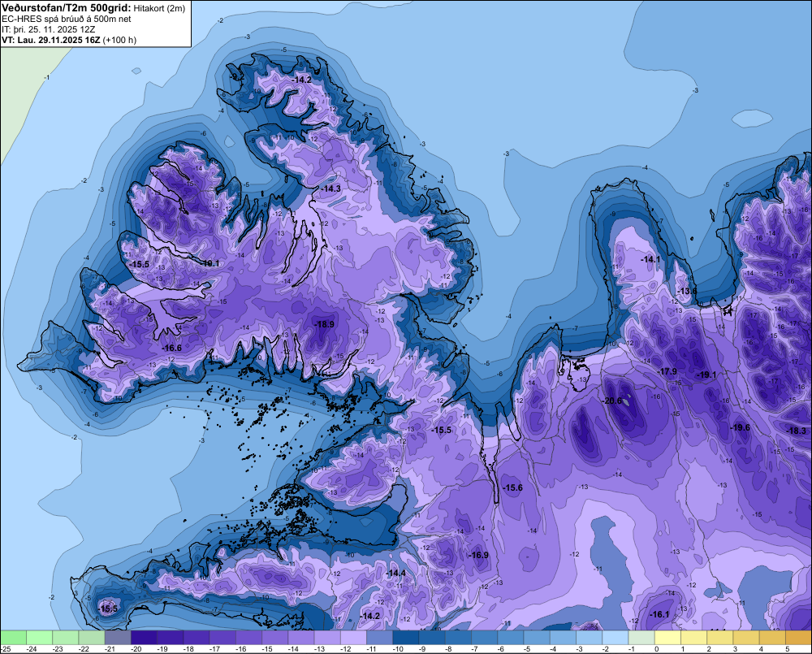Select the legend color swatch above -21

tap(118, 637)
